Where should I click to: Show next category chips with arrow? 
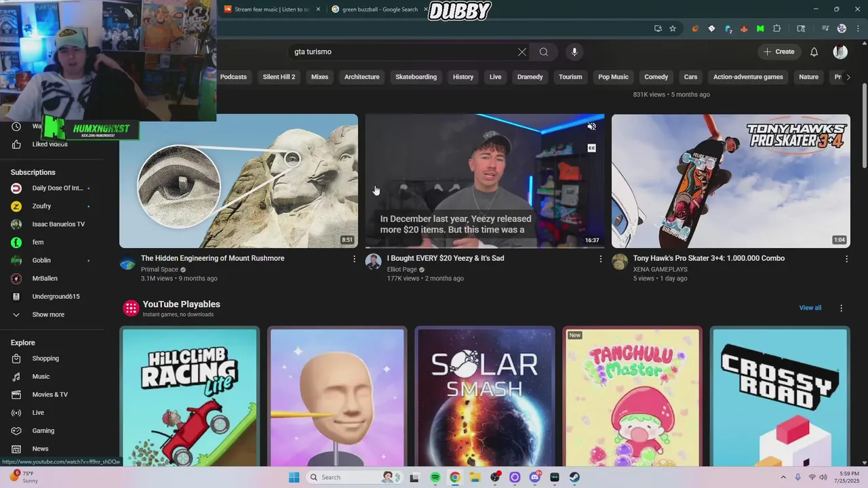pyautogui.click(x=848, y=77)
